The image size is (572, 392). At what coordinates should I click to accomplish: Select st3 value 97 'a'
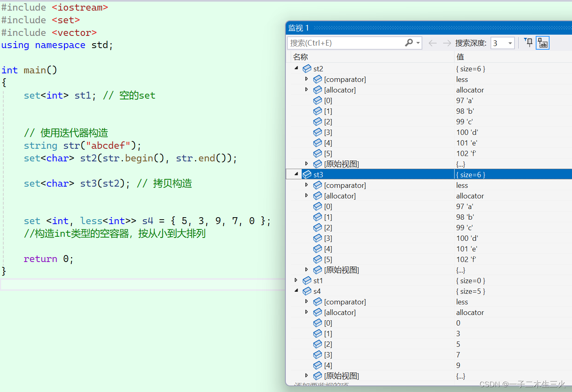(465, 206)
